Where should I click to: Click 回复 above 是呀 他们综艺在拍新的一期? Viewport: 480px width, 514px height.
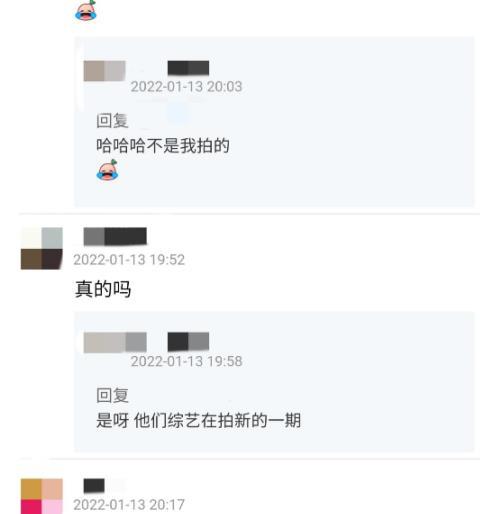pos(112,395)
